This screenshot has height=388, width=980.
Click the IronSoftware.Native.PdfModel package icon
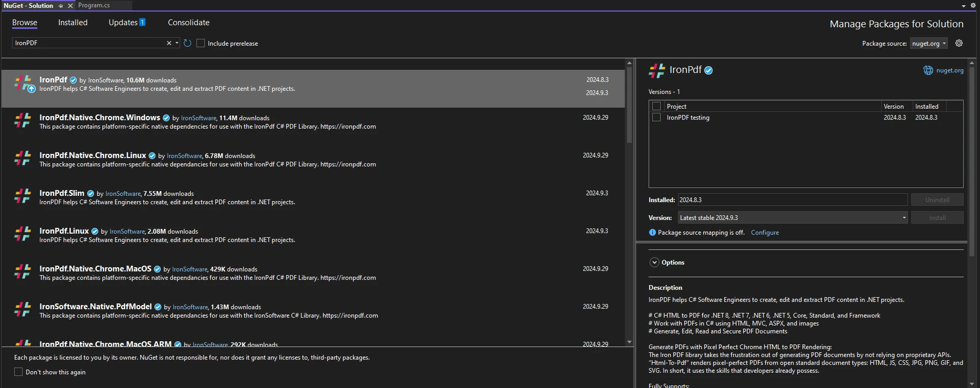23,309
